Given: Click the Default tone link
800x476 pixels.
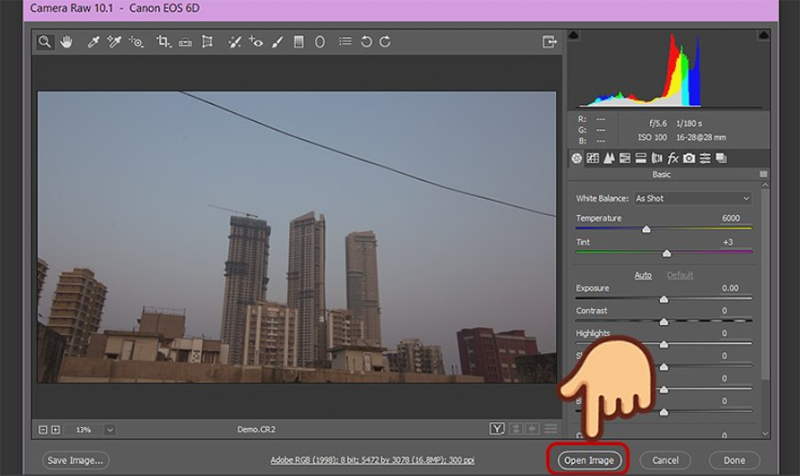Looking at the screenshot, I should [680, 275].
